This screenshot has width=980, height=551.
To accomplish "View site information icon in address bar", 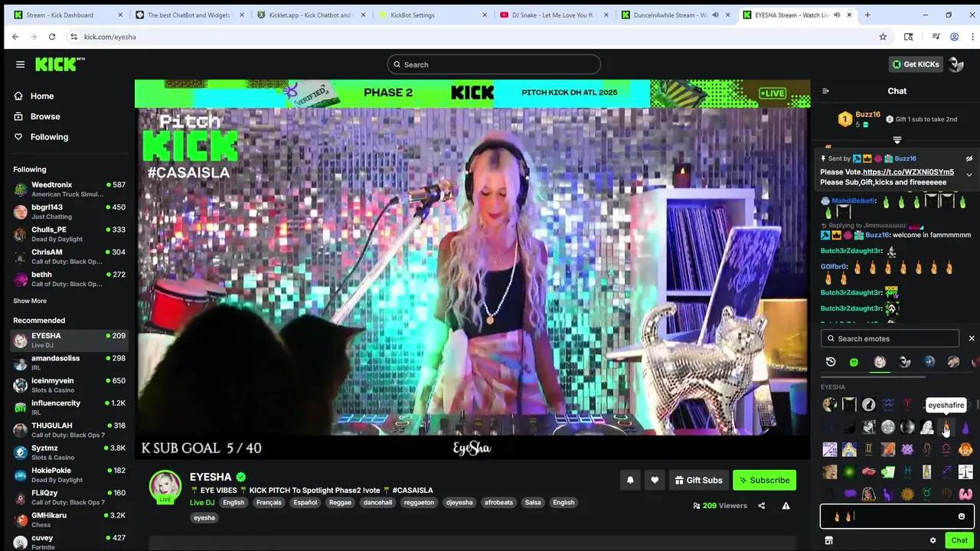I will pyautogui.click(x=73, y=37).
